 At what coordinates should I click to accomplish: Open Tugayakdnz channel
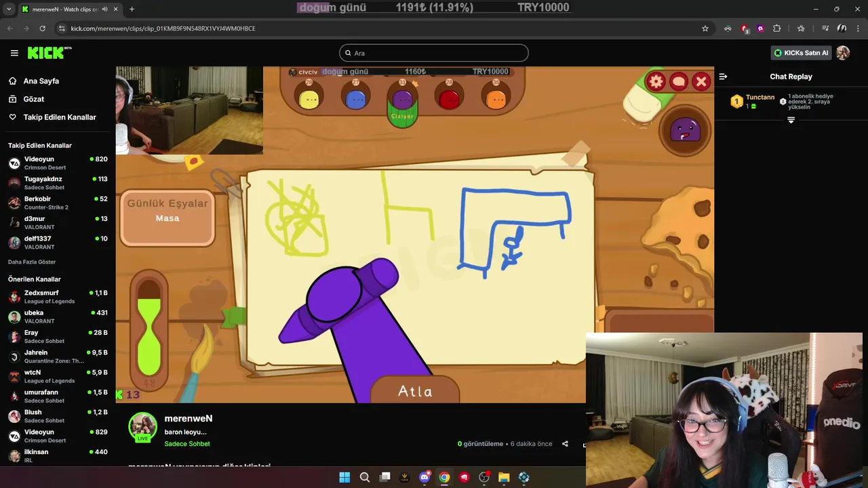pos(58,183)
